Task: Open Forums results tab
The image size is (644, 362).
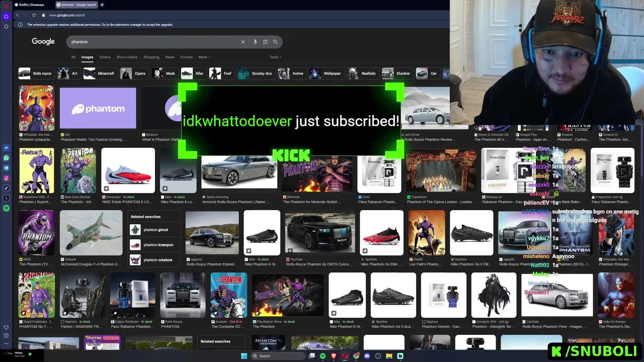Action: tap(186, 57)
